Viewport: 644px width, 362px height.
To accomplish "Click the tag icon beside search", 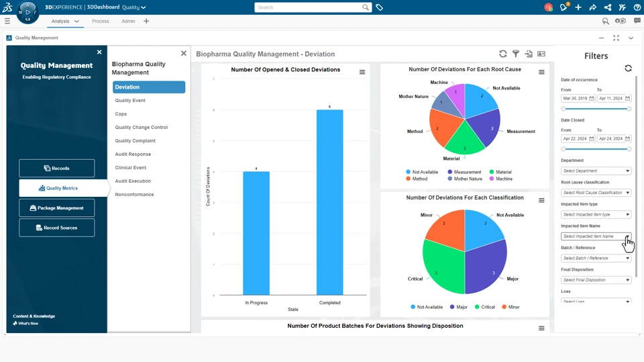I will tap(380, 7).
